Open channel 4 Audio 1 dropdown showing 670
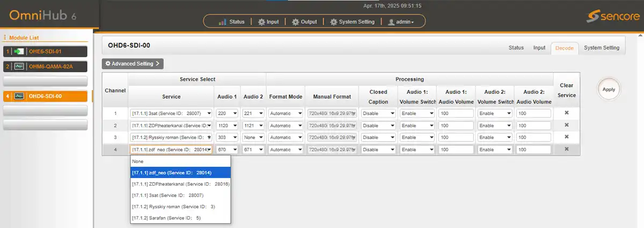Image resolution: width=644 pixels, height=228 pixels. click(227, 150)
